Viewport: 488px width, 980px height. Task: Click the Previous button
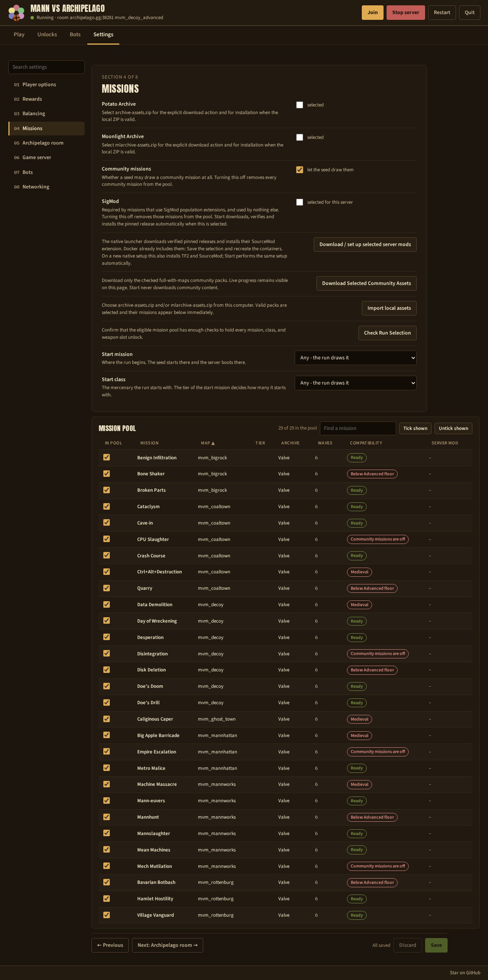pos(110,945)
